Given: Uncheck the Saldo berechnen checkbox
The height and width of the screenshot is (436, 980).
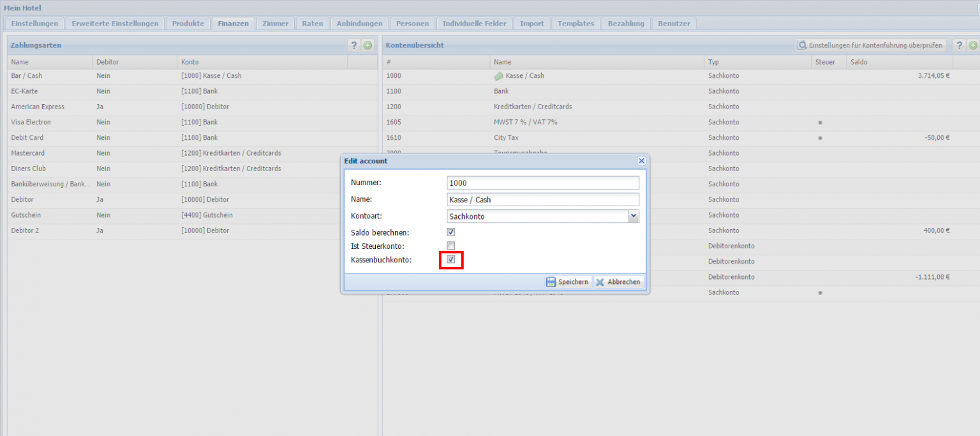Looking at the screenshot, I should click(451, 232).
